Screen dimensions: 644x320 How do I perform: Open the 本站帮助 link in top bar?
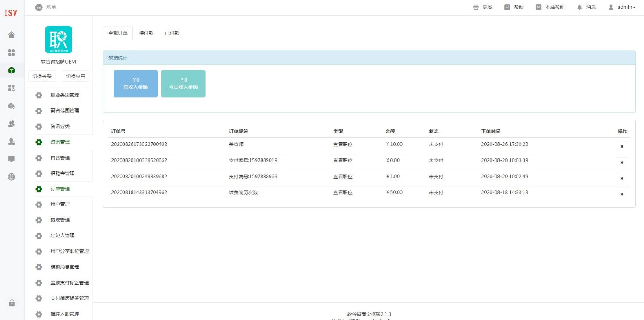550,7
